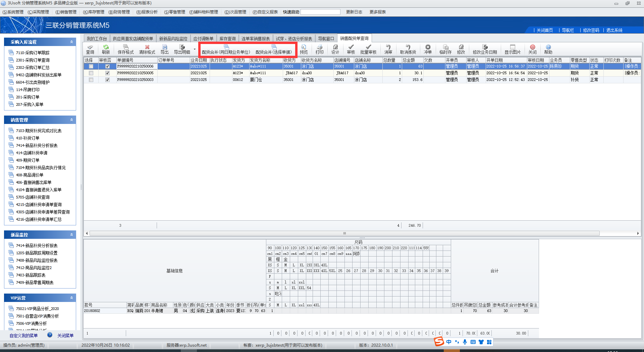
Task: Tick 选择 checkbox for P99999202210250005
Action: point(91,73)
